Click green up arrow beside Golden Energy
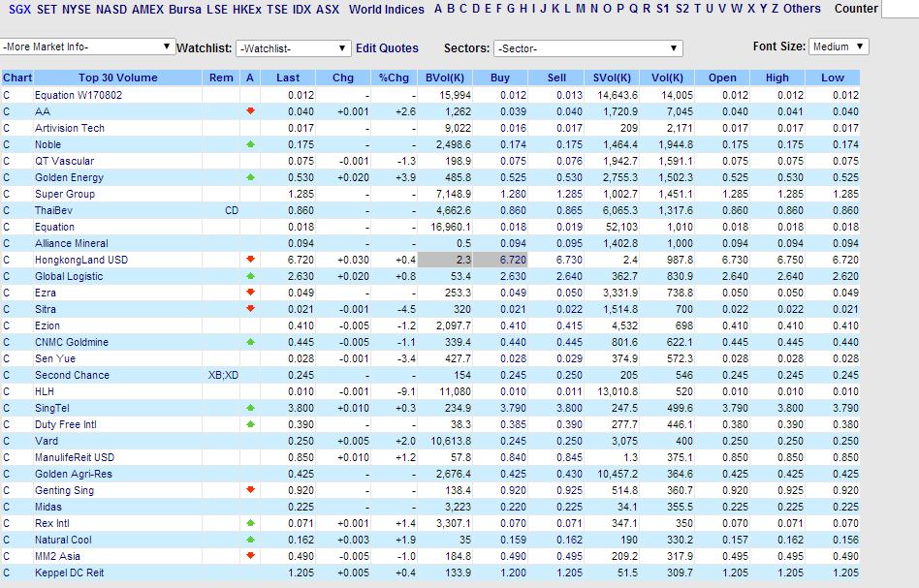 250,177
